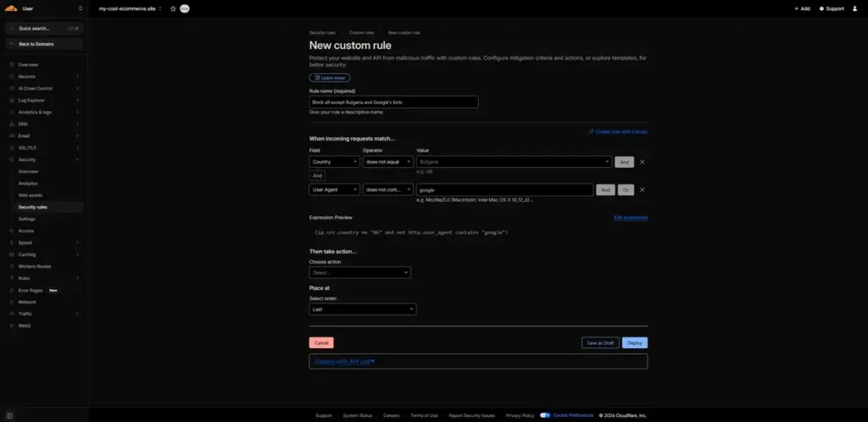Click the Access sidebar icon
The width and height of the screenshot is (868, 422).
(x=12, y=230)
